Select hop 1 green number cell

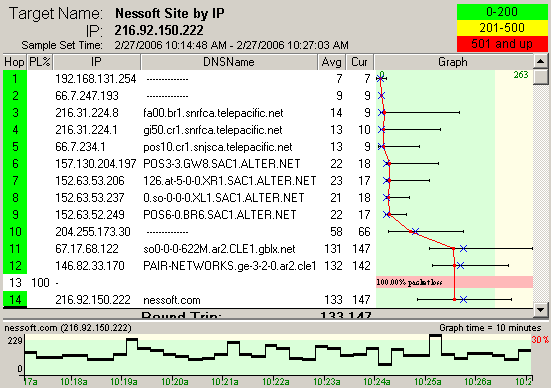tap(15, 79)
